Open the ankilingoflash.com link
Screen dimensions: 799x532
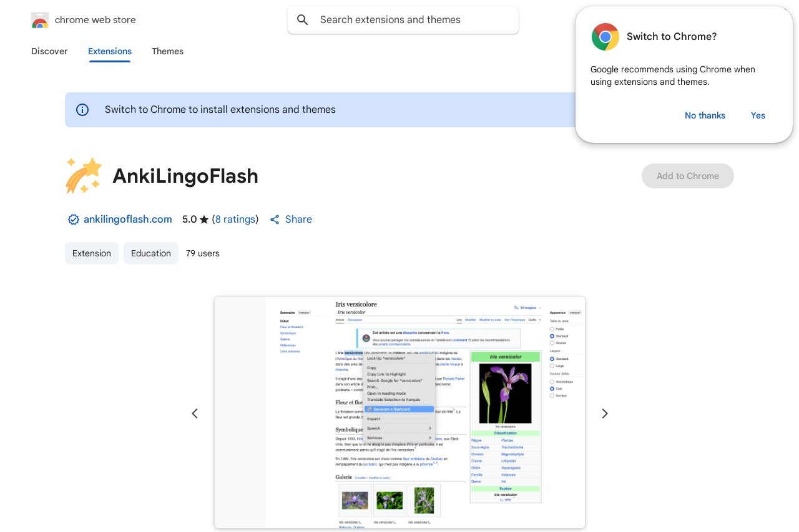click(x=128, y=220)
